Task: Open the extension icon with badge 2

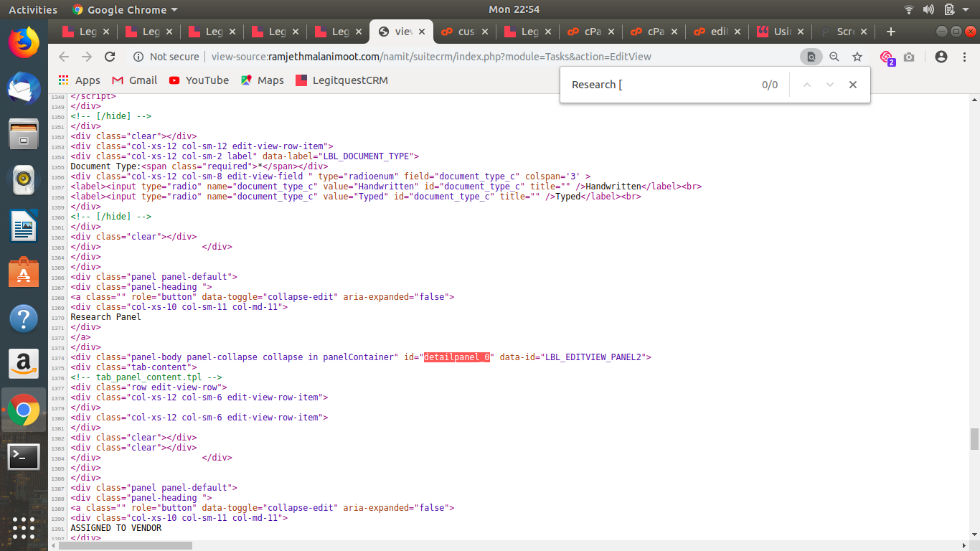Action: point(887,57)
